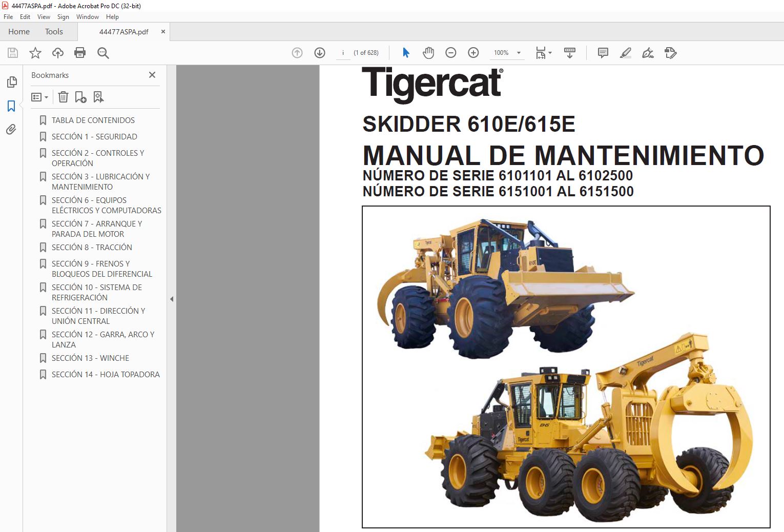784x532 pixels.
Task: Open the attachments paperclip panel
Action: [11, 130]
